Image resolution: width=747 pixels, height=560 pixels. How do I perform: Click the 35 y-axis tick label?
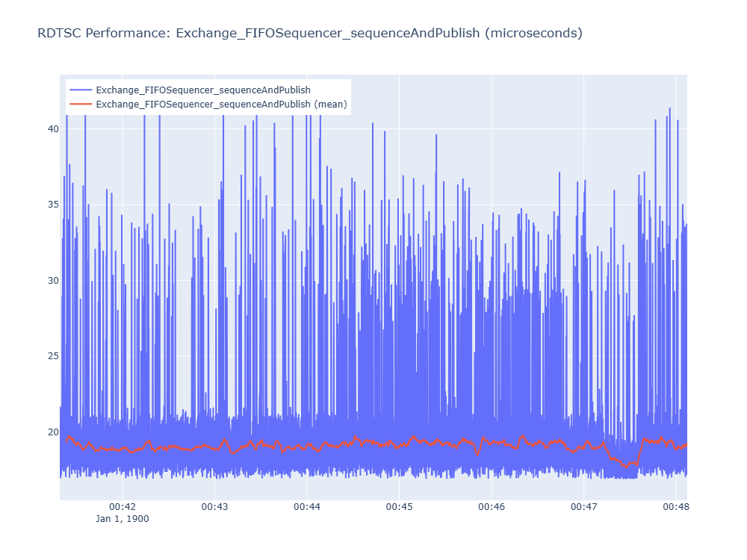[53, 205]
